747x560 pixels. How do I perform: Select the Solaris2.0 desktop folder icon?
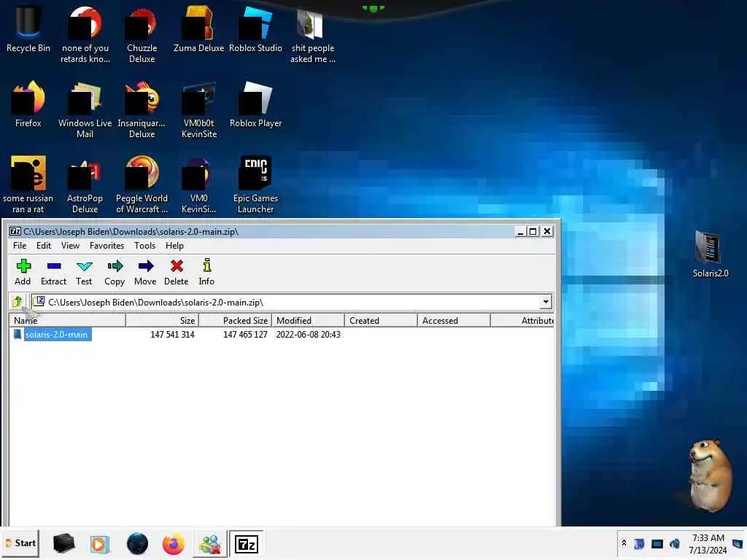[711, 254]
